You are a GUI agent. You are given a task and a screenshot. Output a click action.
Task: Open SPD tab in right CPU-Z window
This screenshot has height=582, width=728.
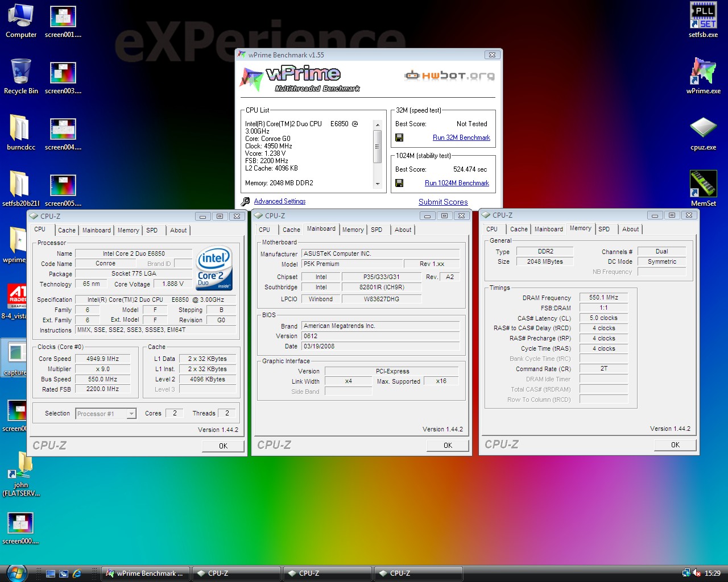click(x=604, y=229)
